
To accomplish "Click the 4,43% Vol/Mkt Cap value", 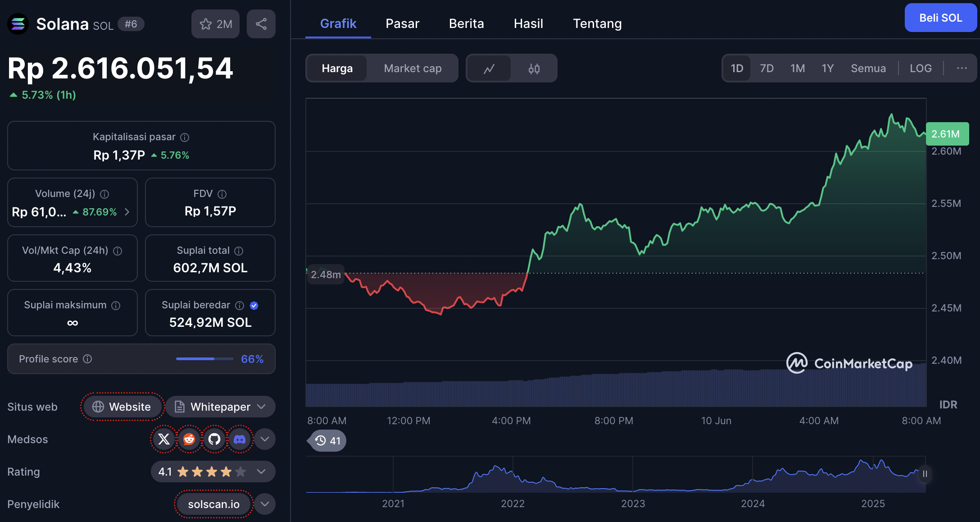I will 73,268.
